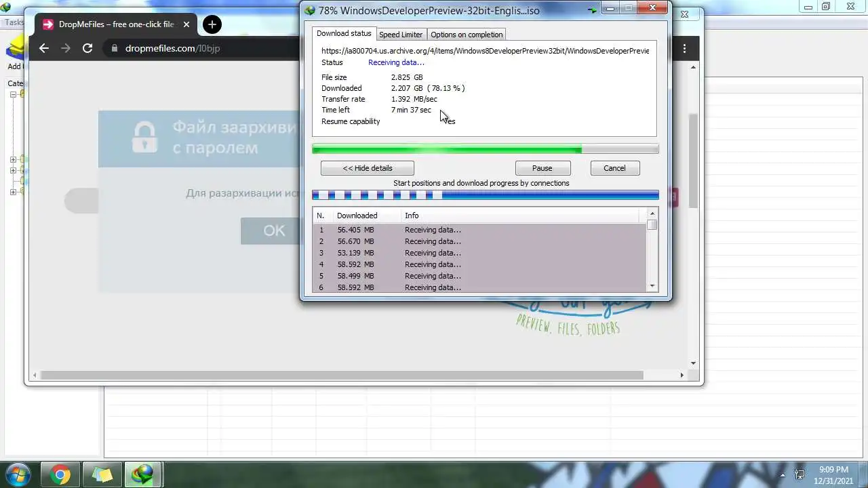Reload the DropMeFiles page
This screenshot has width=868, height=488.
87,48
